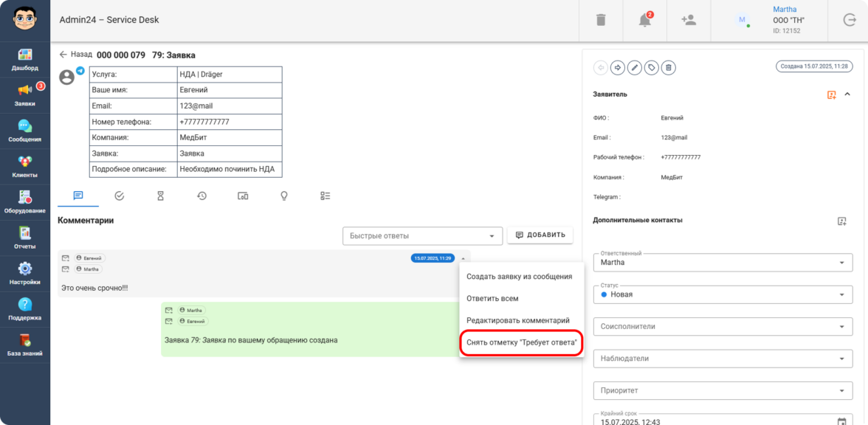
Task: Open the Ответственный dropdown showing Martha
Action: point(723,263)
